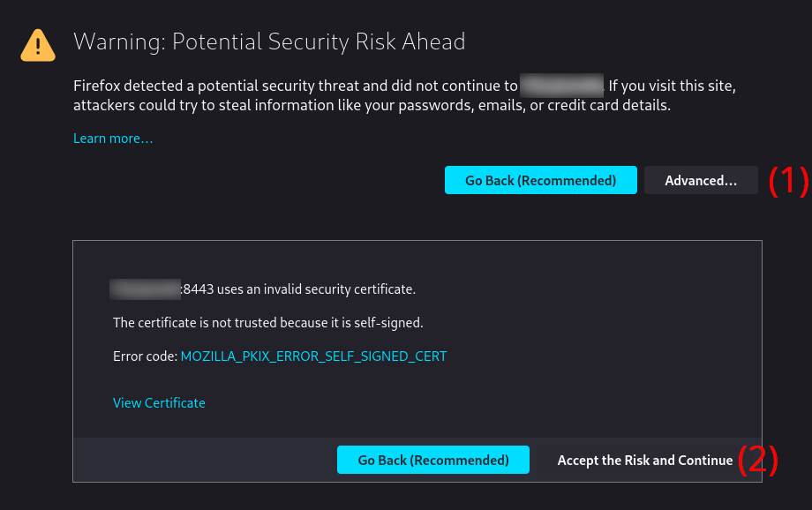This screenshot has width=812, height=510.
Task: Click the empty footer strip of the advanced panel
Action: pos(205,460)
